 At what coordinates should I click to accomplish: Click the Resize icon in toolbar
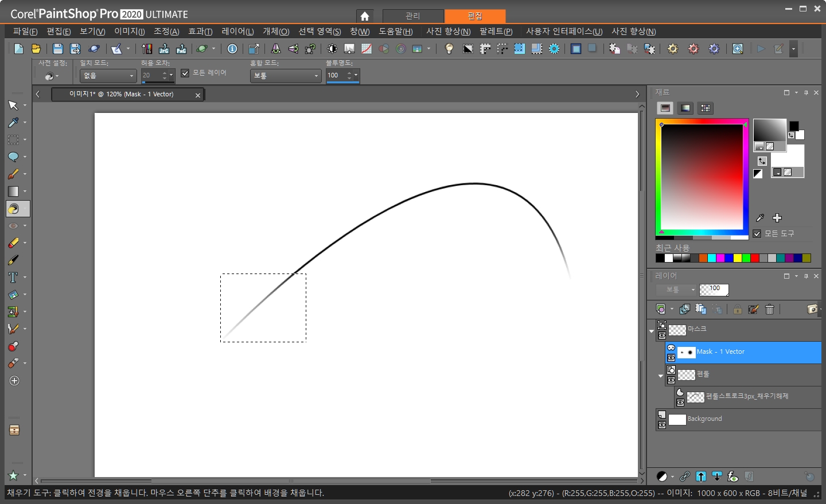click(x=254, y=49)
